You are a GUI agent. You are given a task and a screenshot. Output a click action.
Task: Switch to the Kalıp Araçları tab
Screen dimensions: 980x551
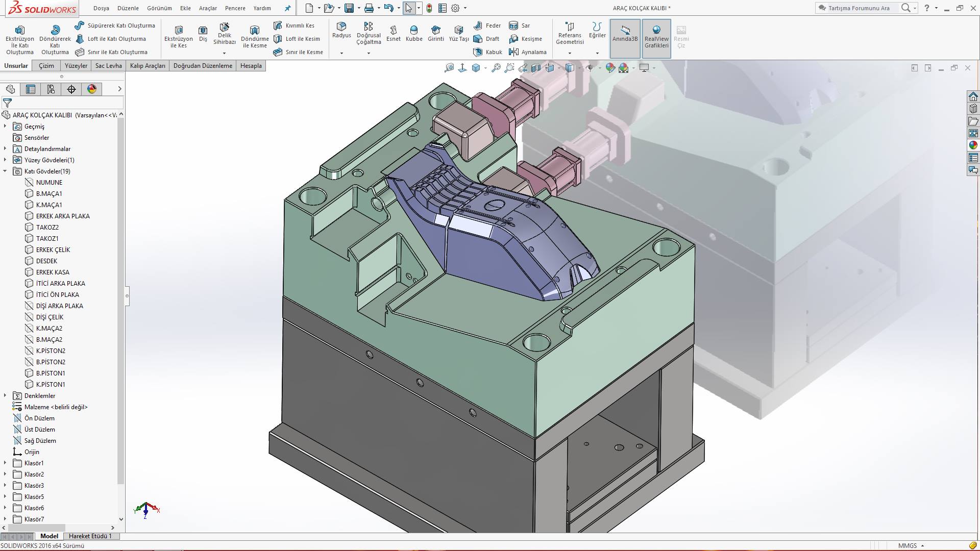(148, 66)
